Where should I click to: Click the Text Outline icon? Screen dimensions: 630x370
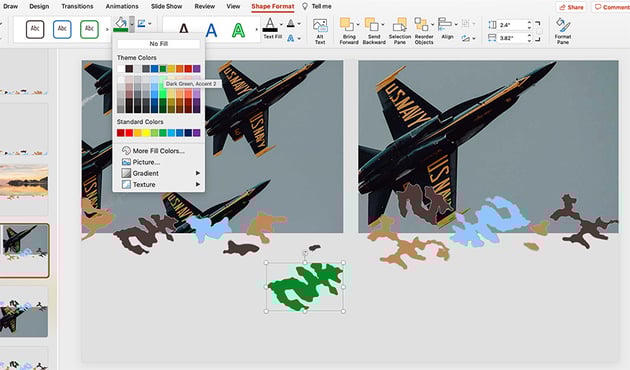coord(290,24)
